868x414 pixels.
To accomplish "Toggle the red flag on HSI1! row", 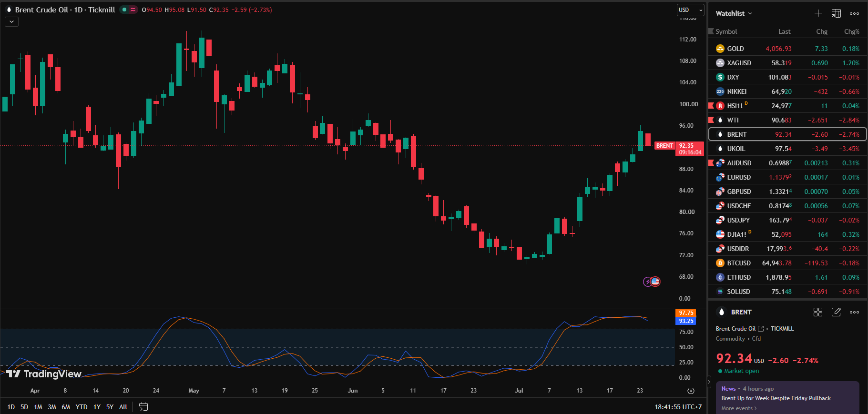I will tap(711, 106).
